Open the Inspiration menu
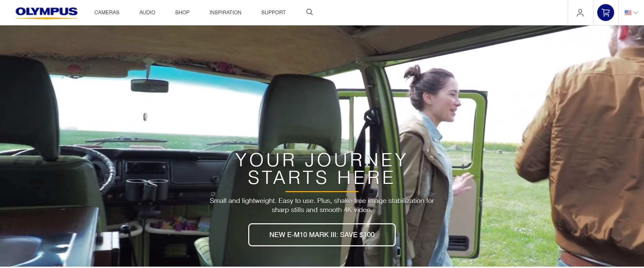 click(225, 13)
